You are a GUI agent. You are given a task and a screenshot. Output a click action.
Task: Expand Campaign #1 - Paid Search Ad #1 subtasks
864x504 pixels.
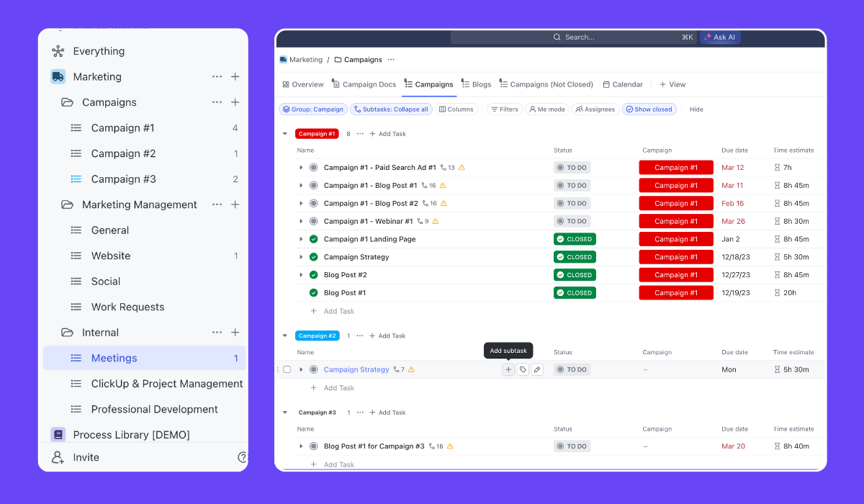[x=301, y=168]
